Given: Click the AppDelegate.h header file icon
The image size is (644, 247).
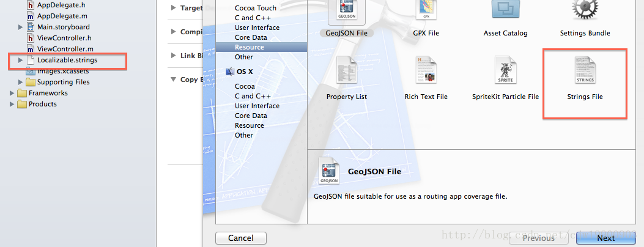Looking at the screenshot, I should tap(30, 6).
